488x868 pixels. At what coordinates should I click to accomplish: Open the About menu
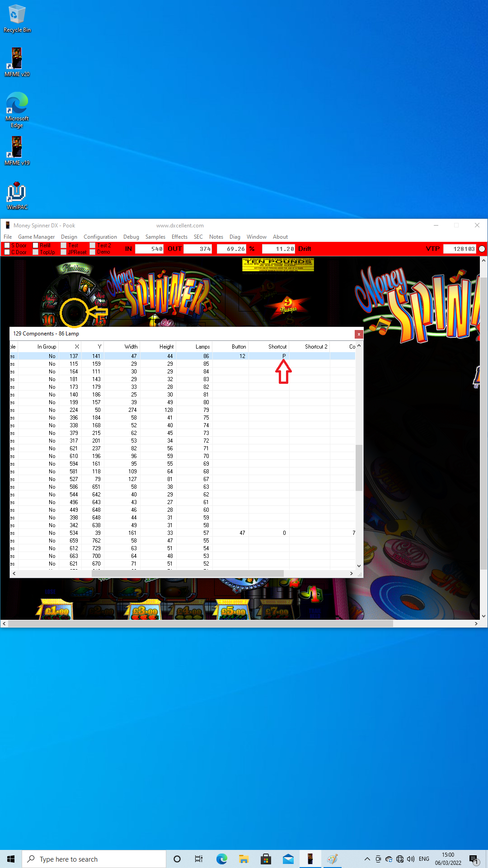280,237
